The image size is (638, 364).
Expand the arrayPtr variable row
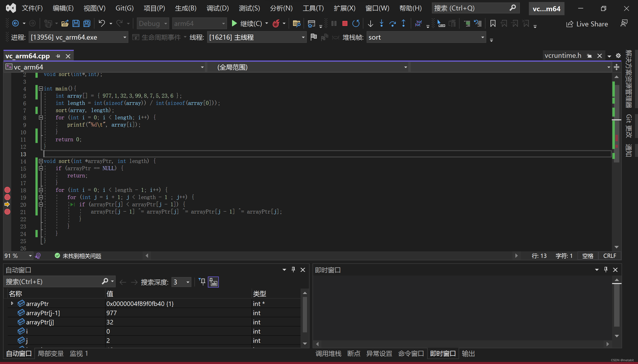coord(12,303)
